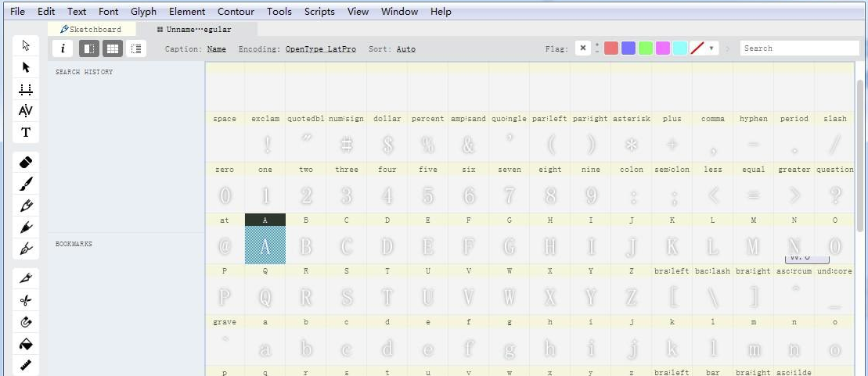Apply the cyan flag color
868x376 pixels.
tap(680, 48)
